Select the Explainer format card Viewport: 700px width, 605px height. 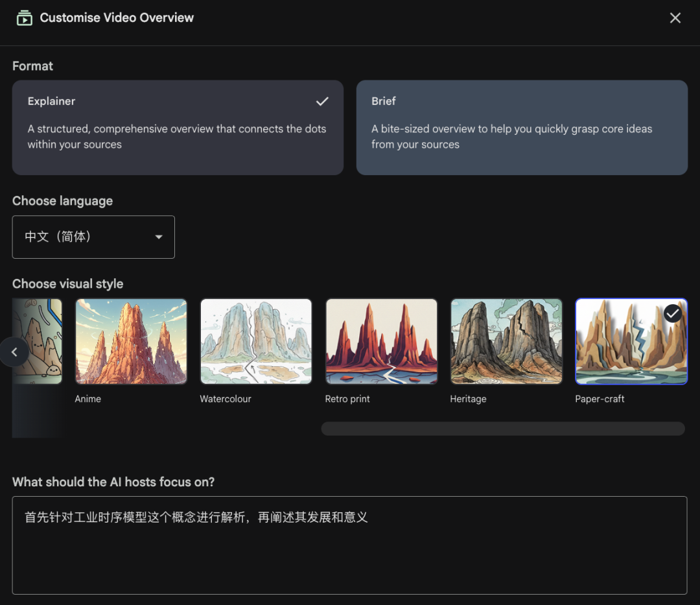pos(177,128)
